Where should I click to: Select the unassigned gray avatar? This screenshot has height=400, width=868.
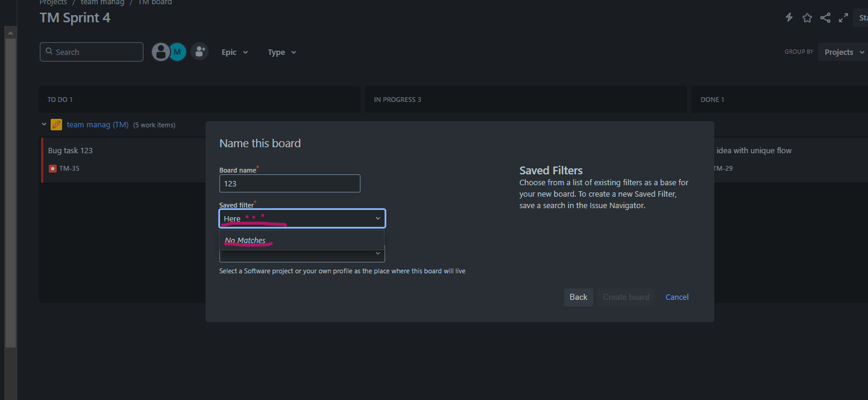(x=160, y=52)
